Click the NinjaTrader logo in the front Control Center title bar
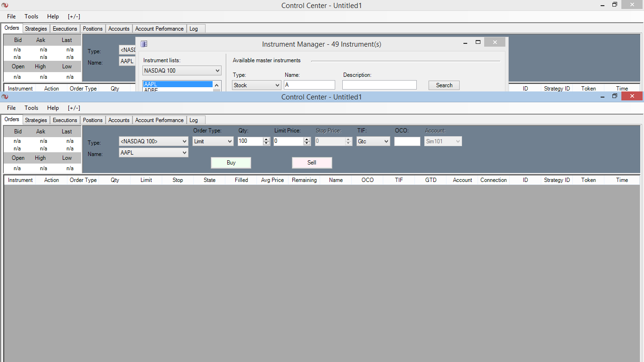This screenshot has height=362, width=644. pos(5,97)
